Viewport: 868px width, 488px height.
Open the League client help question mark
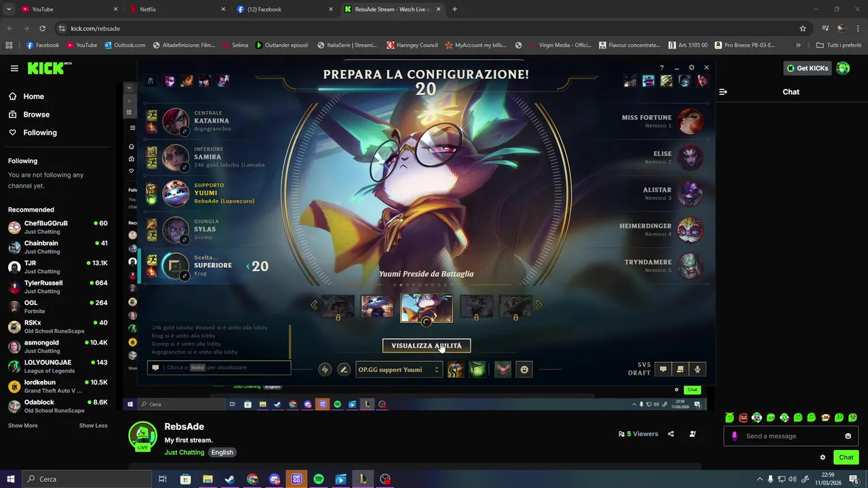[662, 68]
